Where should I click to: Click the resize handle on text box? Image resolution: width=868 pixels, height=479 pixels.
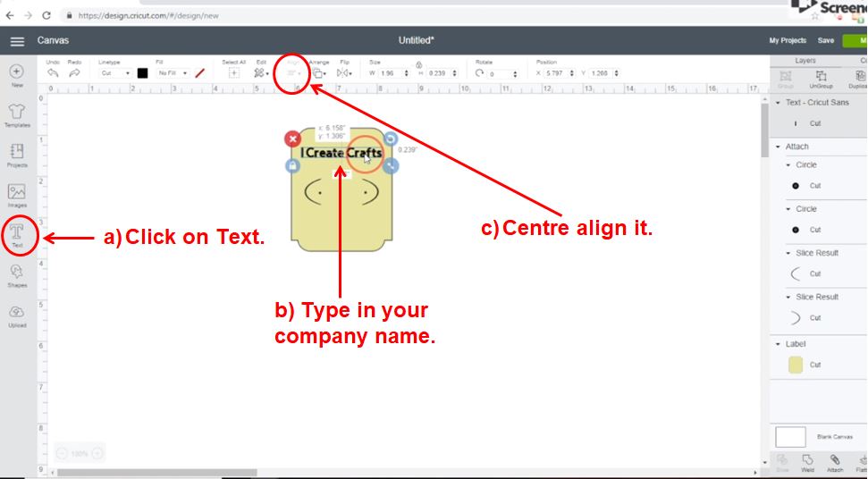pos(391,165)
